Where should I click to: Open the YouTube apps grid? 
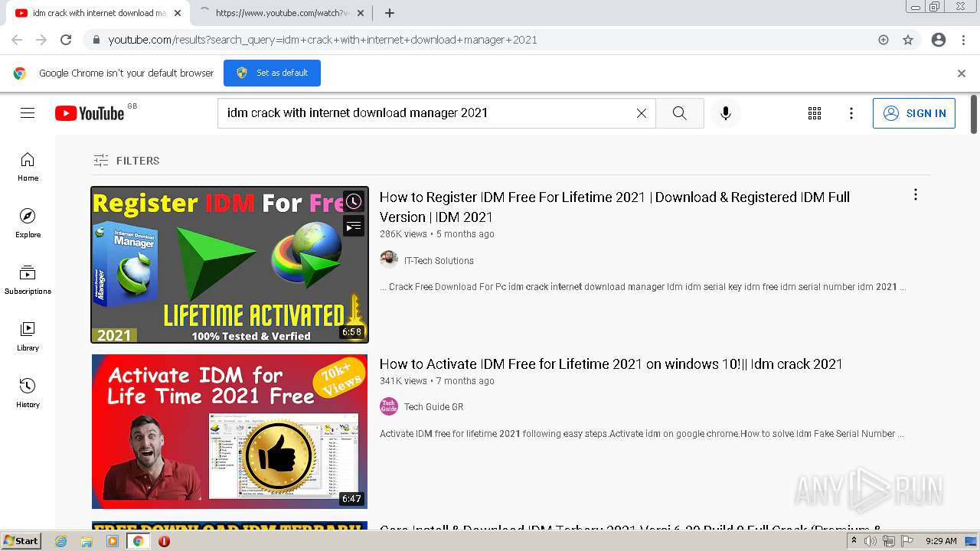(x=815, y=113)
